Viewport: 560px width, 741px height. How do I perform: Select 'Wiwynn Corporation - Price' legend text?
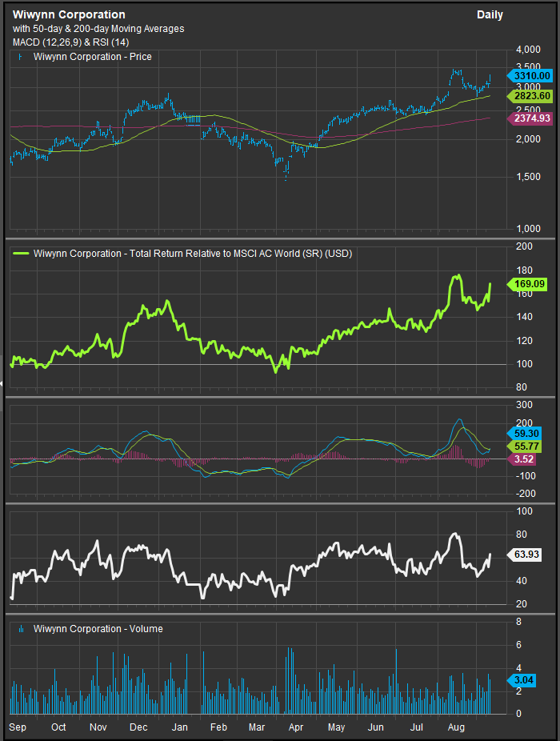[92, 57]
